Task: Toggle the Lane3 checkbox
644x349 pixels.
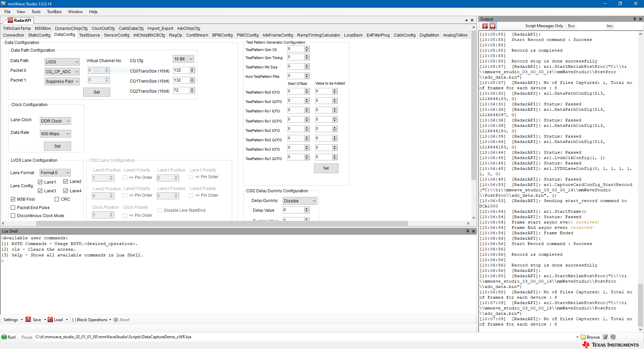Action: click(x=40, y=191)
